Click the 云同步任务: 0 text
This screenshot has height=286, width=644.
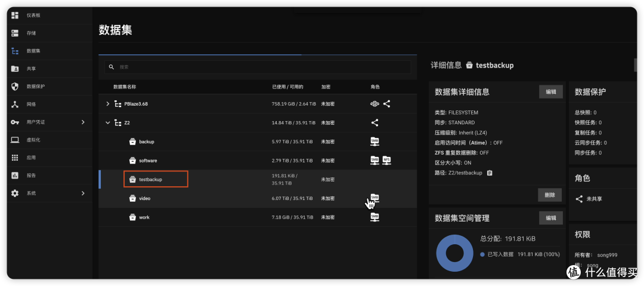(590, 143)
